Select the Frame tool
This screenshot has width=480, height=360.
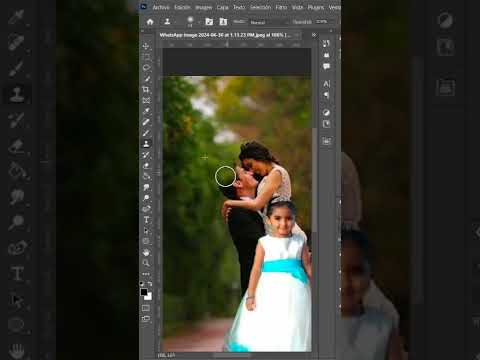pos(146,100)
